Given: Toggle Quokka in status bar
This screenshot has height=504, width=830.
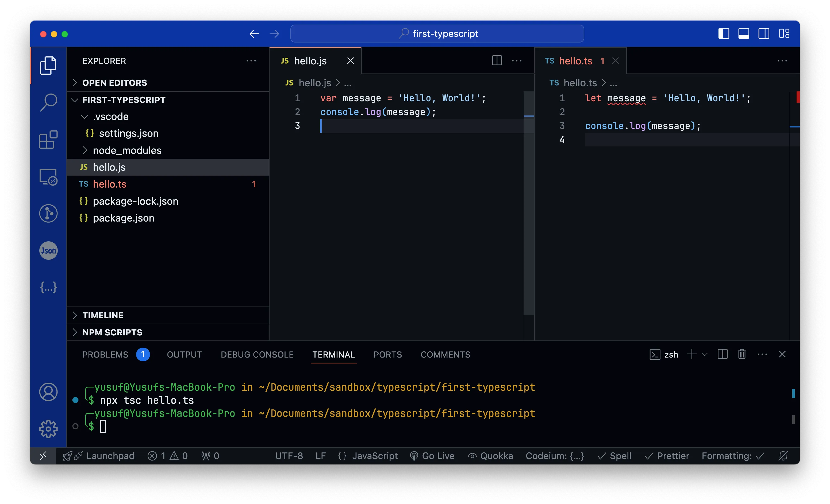Looking at the screenshot, I should pyautogui.click(x=490, y=456).
